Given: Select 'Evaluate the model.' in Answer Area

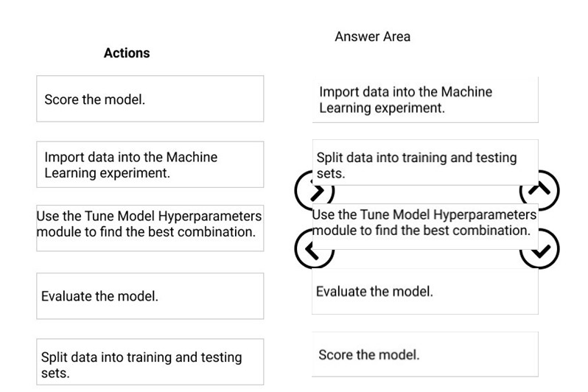Looking at the screenshot, I should (425, 292).
